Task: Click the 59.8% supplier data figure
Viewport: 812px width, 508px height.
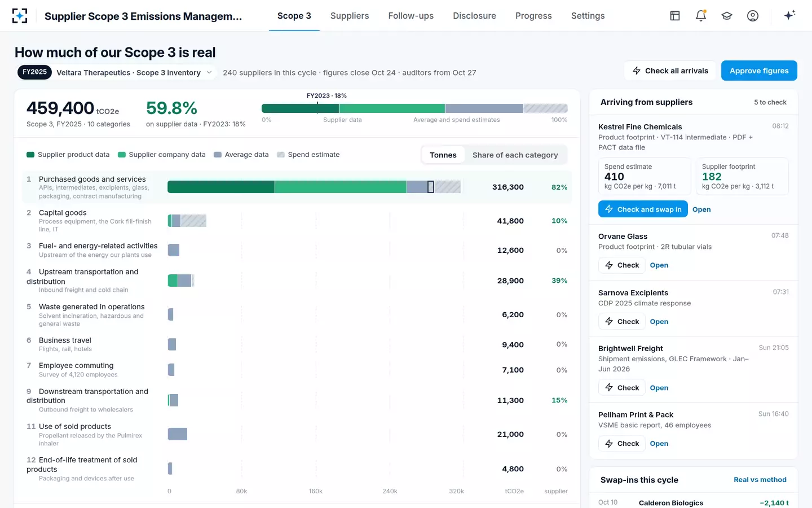Action: pyautogui.click(x=171, y=108)
